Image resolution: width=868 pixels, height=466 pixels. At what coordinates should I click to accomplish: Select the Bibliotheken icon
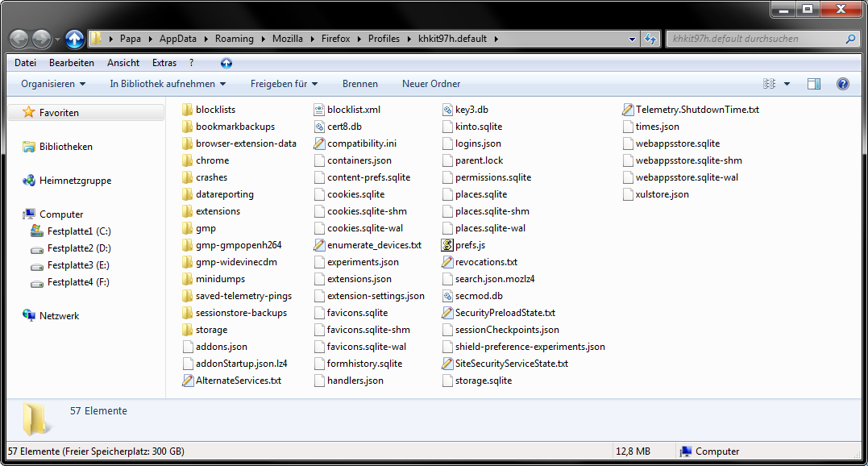[29, 147]
